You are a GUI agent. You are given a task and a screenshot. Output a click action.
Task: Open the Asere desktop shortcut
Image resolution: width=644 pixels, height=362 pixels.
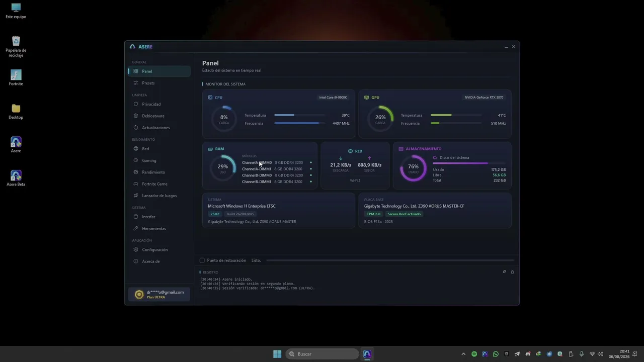[16, 145]
